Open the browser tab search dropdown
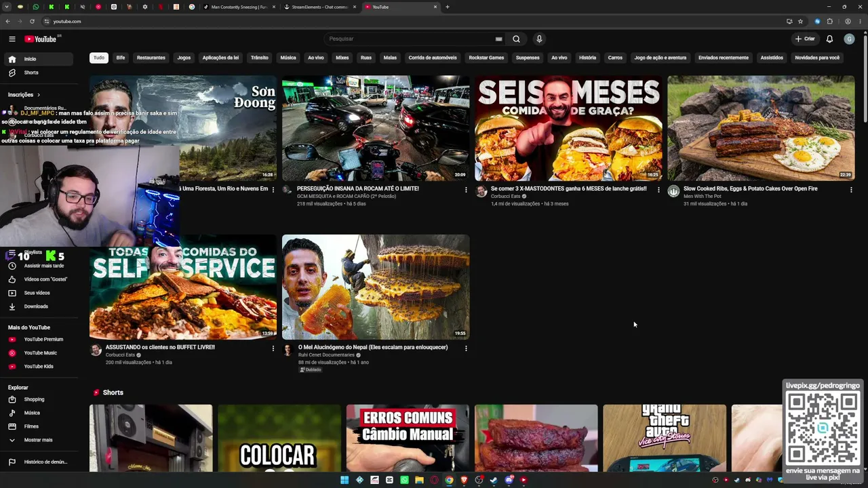This screenshot has width=868, height=488. click(7, 7)
